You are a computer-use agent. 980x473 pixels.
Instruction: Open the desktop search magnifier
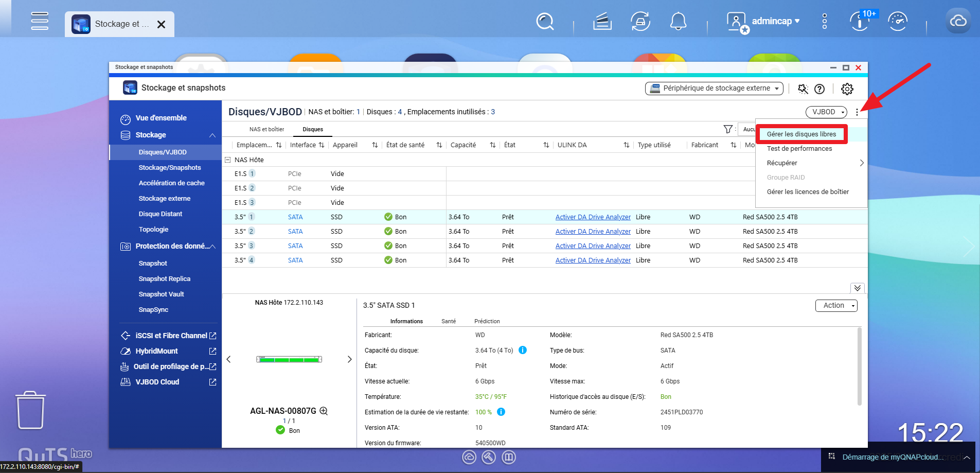[x=545, y=22]
